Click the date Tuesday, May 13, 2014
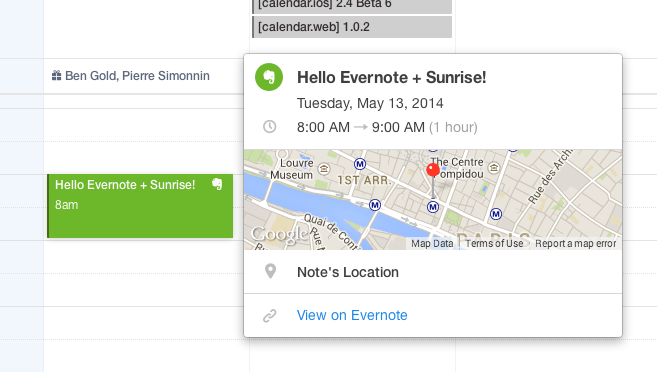The height and width of the screenshot is (372, 657). pyautogui.click(x=370, y=103)
